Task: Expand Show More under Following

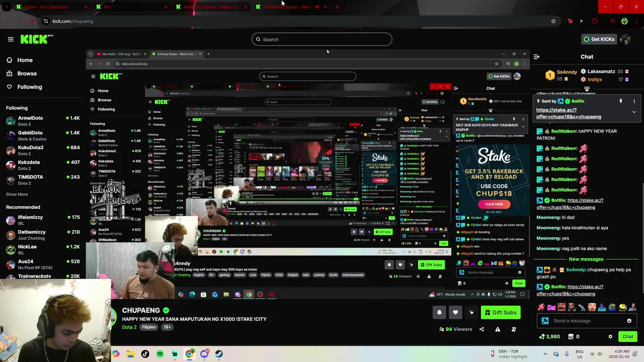Action: pyautogui.click(x=17, y=194)
